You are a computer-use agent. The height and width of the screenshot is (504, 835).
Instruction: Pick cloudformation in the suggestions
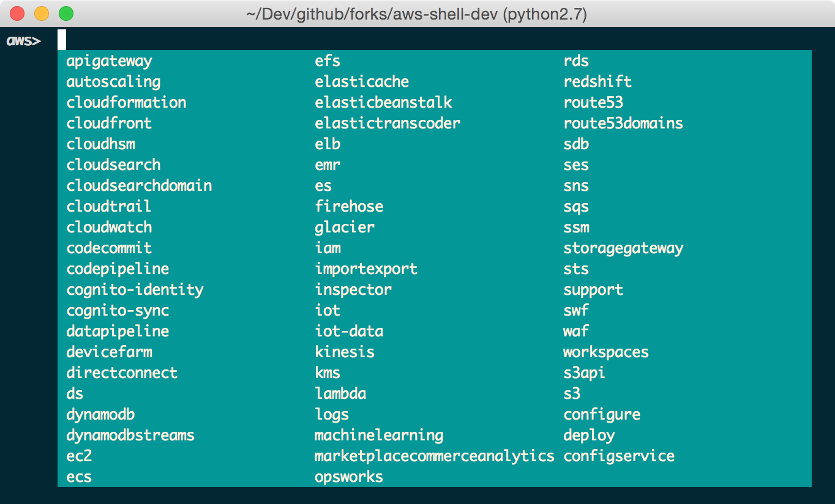tap(126, 103)
